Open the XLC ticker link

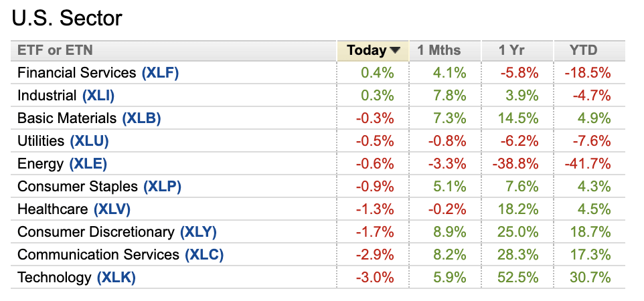tap(204, 255)
